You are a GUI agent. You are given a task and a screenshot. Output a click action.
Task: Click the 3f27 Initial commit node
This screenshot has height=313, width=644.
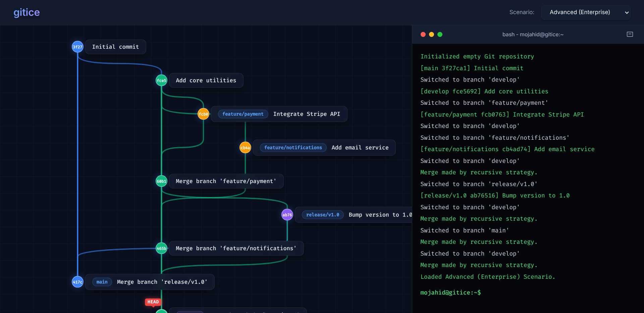tap(77, 47)
